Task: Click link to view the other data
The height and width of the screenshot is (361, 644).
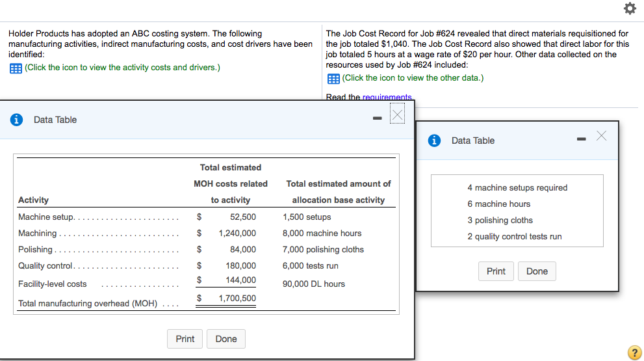Action: [x=413, y=77]
